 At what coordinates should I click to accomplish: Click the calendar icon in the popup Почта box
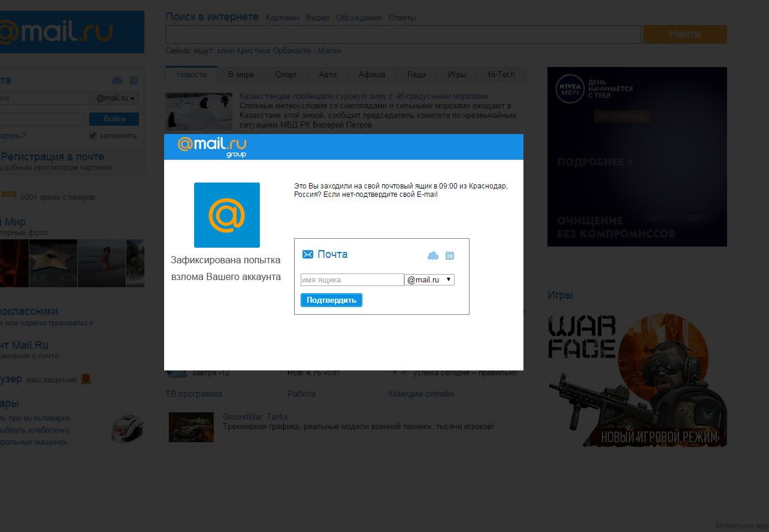click(450, 256)
